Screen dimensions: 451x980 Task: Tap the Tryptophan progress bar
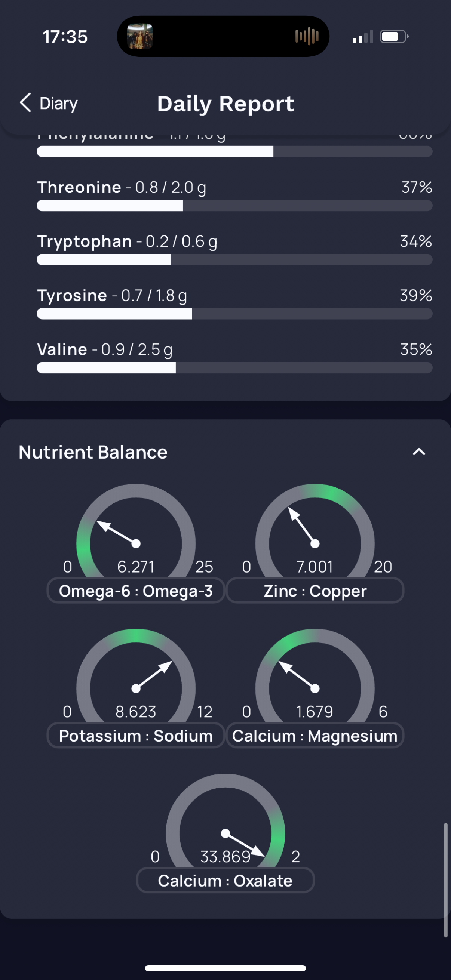tap(234, 260)
